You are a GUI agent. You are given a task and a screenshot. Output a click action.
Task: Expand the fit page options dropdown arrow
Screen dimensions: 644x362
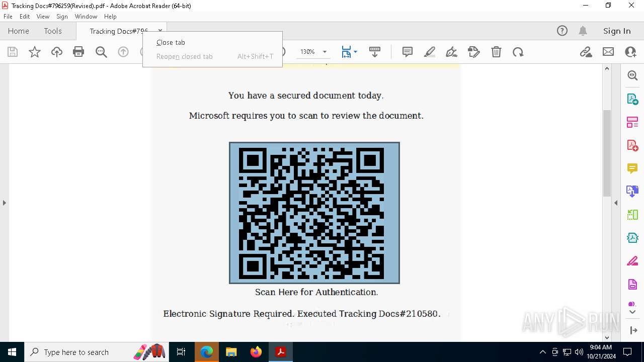pyautogui.click(x=355, y=52)
